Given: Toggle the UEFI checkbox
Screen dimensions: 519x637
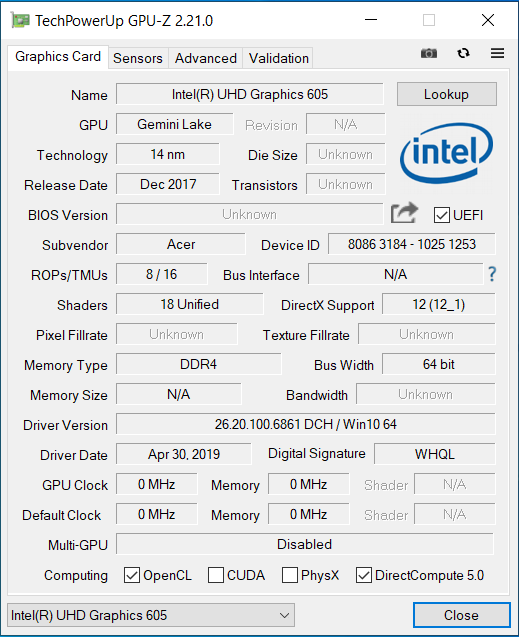Looking at the screenshot, I should [441, 215].
